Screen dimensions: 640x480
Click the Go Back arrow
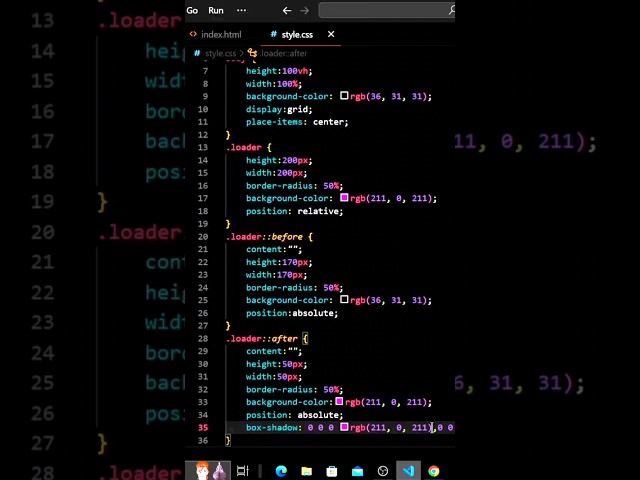(287, 11)
